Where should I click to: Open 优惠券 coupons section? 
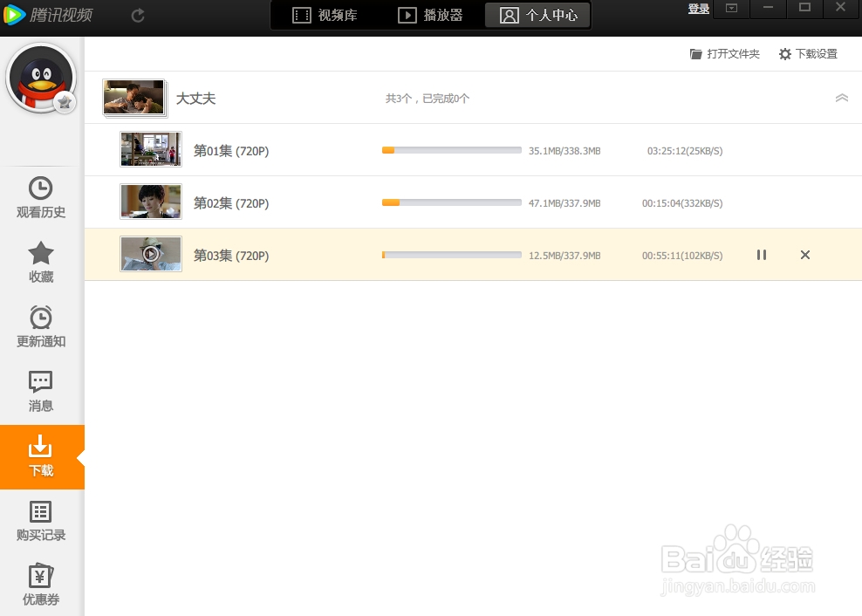(41, 585)
